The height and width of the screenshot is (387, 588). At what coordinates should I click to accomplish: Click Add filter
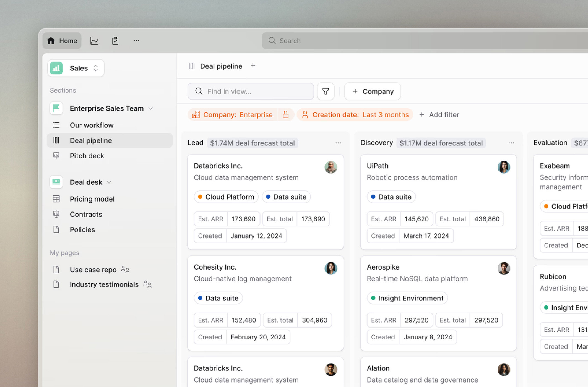(439, 115)
